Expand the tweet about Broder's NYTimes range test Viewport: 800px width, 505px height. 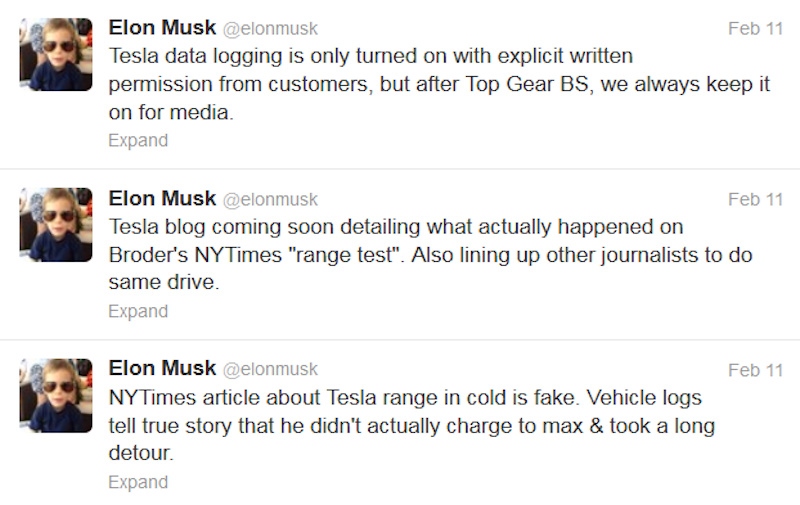pos(138,312)
